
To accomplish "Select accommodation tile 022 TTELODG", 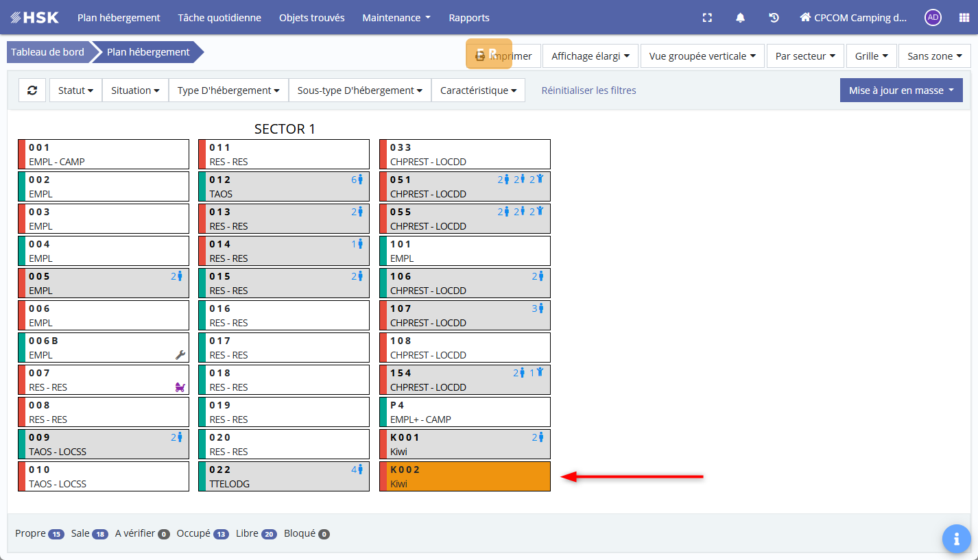I will tap(284, 476).
